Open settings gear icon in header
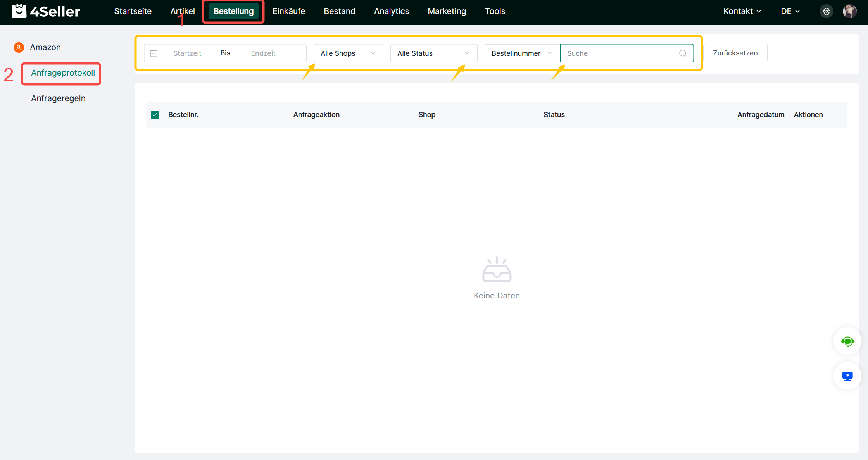This screenshot has height=460, width=868. (x=827, y=11)
